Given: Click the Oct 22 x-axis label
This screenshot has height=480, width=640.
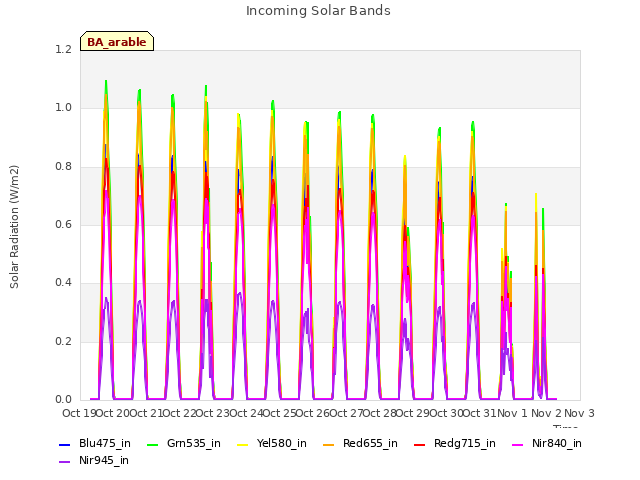Looking at the screenshot, I should point(180,413).
